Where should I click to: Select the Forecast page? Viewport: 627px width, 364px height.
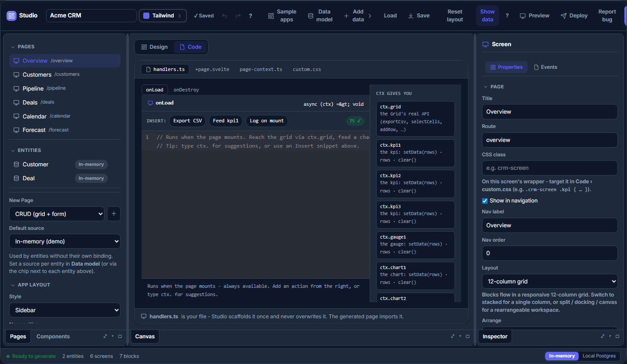pos(65,130)
